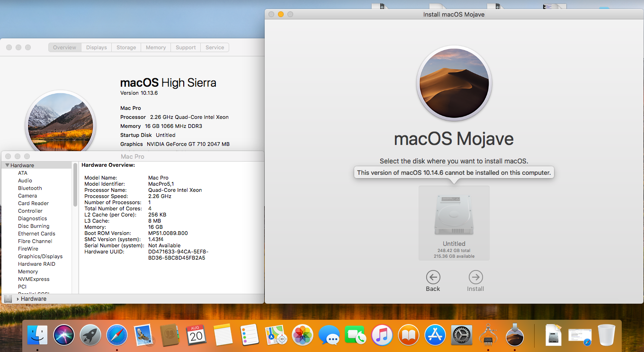Screen dimensions: 644x352
Task: Select Fibre Channel in the sidebar
Action: pos(35,241)
